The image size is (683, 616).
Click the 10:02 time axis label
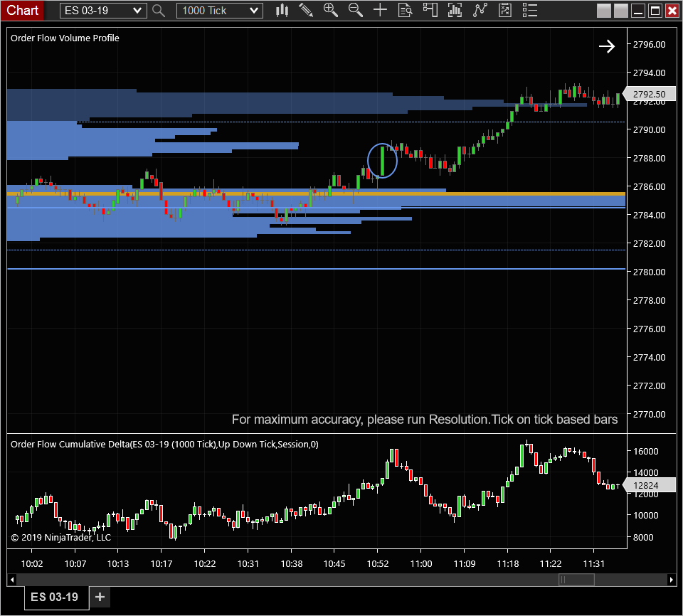[x=32, y=564]
